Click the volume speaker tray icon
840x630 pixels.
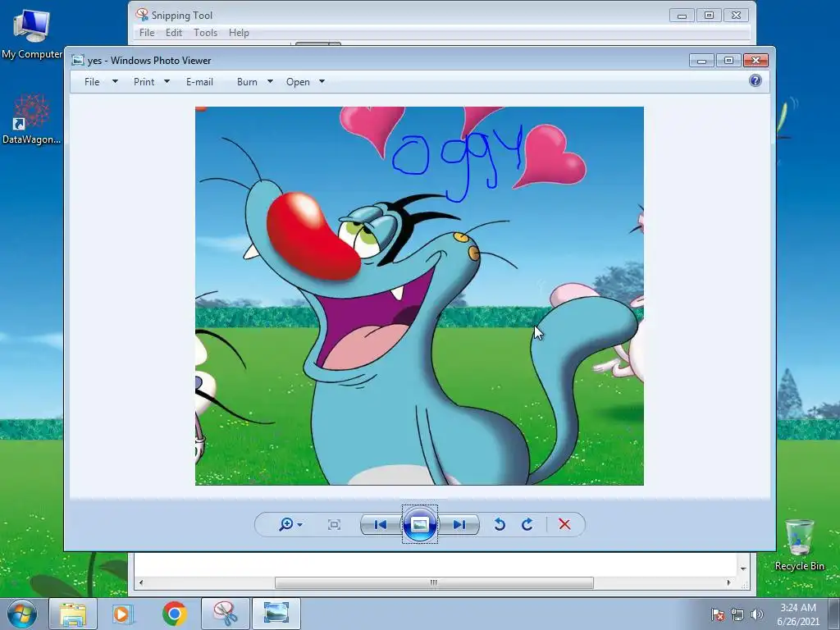click(756, 614)
